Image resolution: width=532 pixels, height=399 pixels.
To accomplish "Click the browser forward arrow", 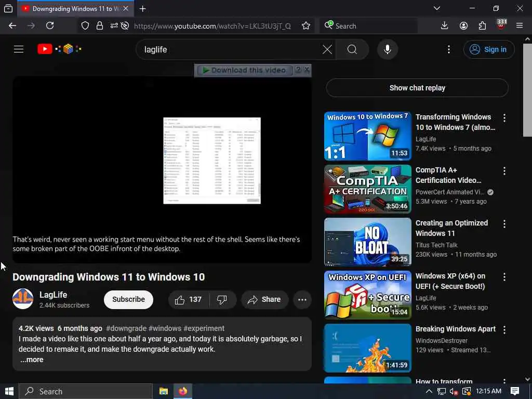I will point(31,26).
